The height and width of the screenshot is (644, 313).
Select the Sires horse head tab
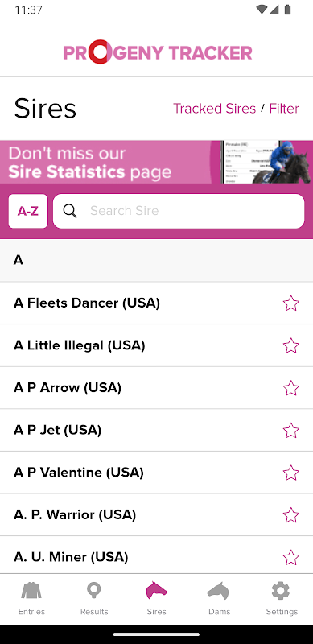click(x=156, y=598)
